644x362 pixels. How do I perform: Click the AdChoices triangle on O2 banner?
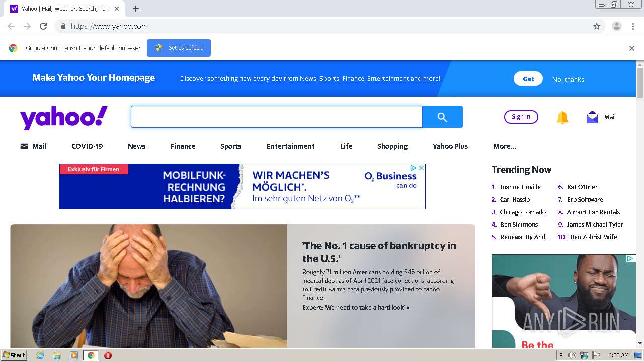(x=414, y=168)
